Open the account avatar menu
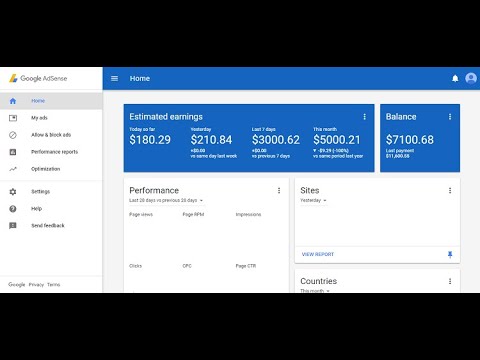 471,78
